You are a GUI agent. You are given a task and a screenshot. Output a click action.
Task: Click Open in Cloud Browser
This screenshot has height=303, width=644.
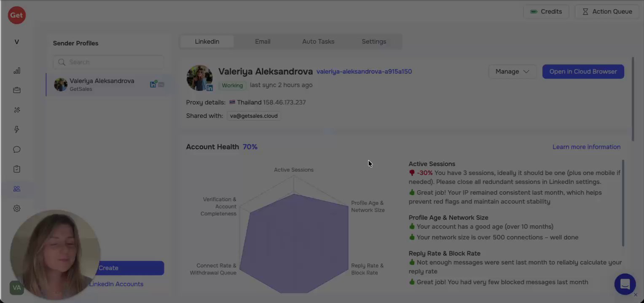583,72
